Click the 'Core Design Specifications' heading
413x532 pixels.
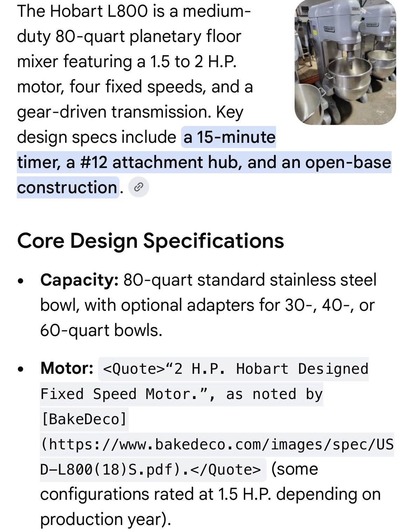(151, 241)
